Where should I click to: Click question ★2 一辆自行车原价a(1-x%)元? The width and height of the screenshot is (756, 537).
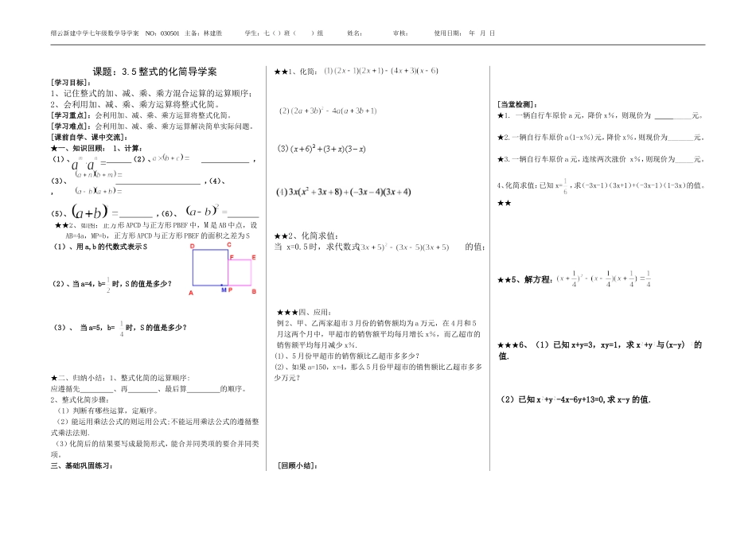point(601,138)
